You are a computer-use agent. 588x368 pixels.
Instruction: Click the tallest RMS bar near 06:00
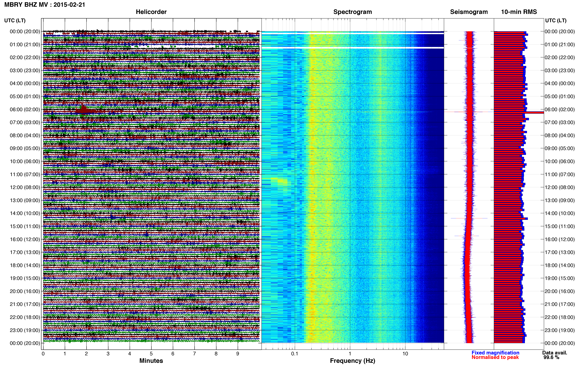tap(519, 112)
